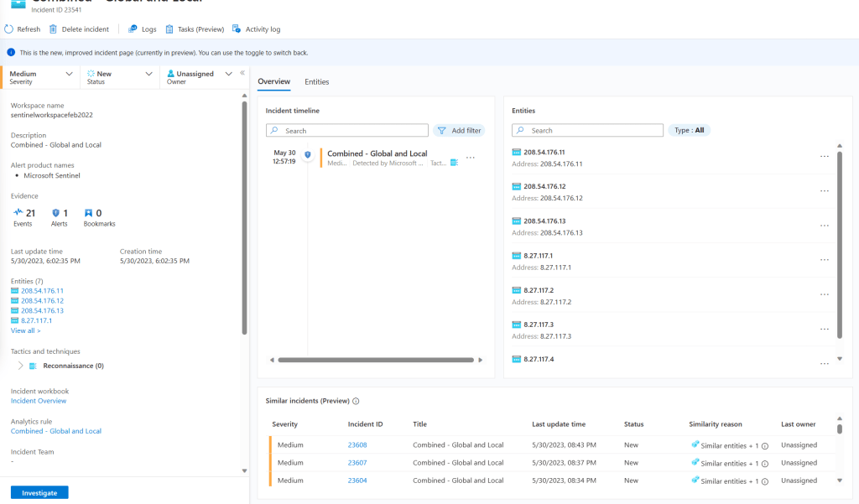Open more options for timeline alert
Viewport: 859px width, 504px height.
(470, 158)
